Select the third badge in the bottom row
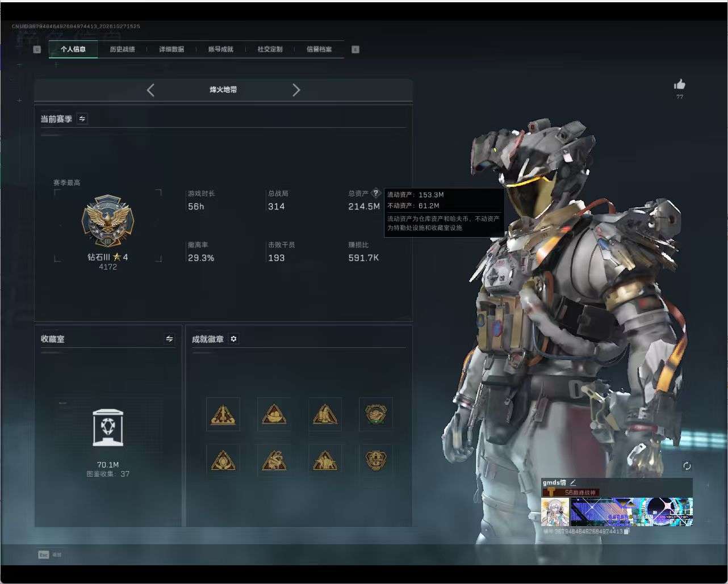 point(325,460)
